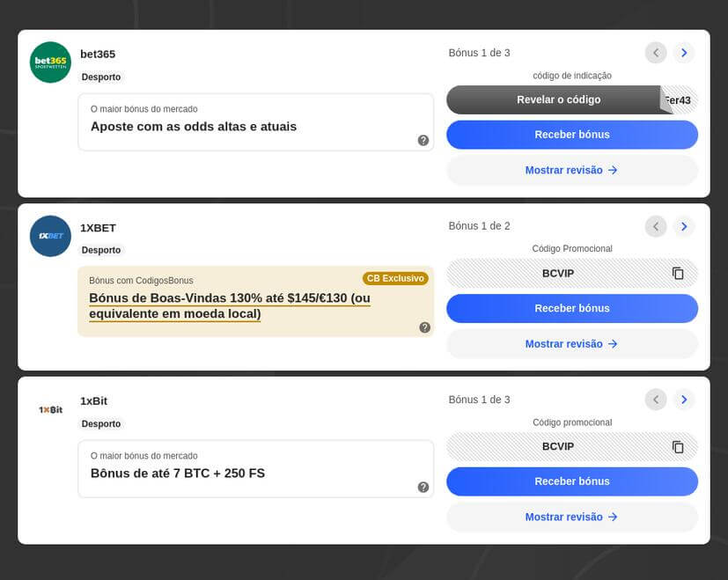Screen dimensions: 728x580
Task: Open help icon in bet365 offer box
Action: pos(423,140)
